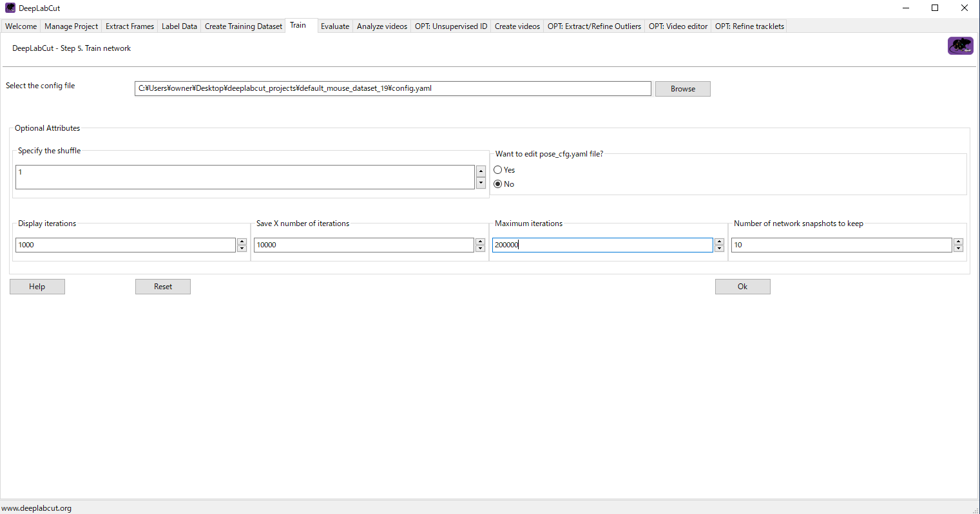Increment Save X number of iterations

click(x=480, y=242)
